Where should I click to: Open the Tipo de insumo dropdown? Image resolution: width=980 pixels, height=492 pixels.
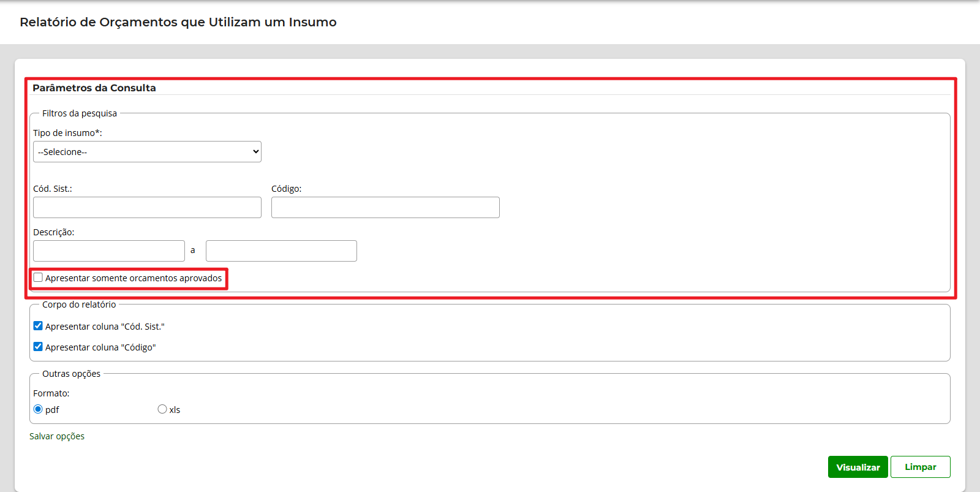[147, 152]
